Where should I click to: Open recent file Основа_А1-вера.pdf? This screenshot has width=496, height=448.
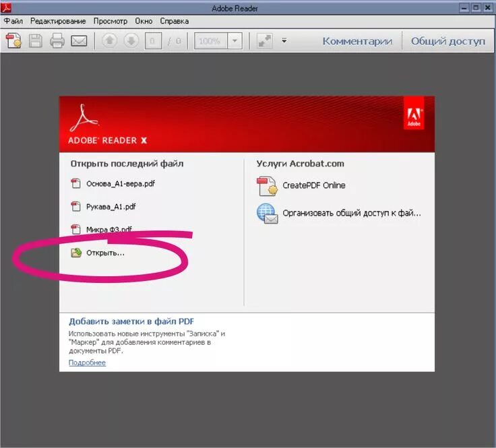121,184
